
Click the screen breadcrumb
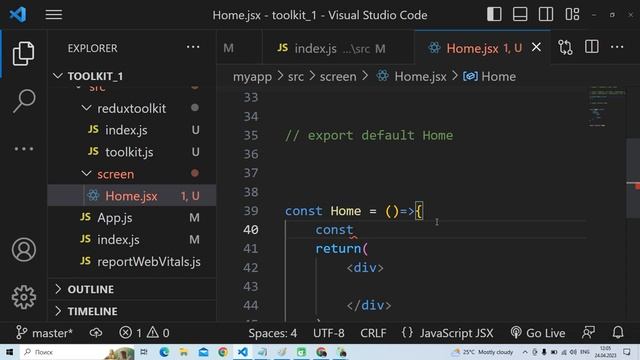[x=338, y=76]
